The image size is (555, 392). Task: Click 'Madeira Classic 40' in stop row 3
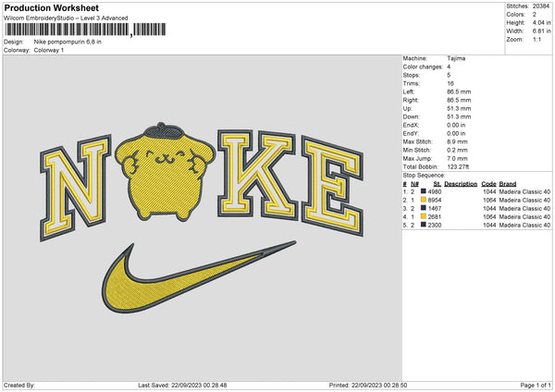(524, 208)
